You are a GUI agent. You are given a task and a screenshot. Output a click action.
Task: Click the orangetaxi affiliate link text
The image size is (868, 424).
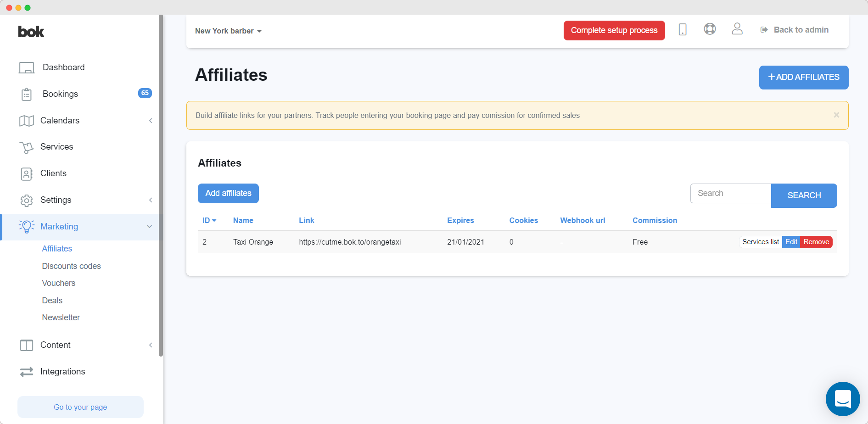(x=350, y=242)
